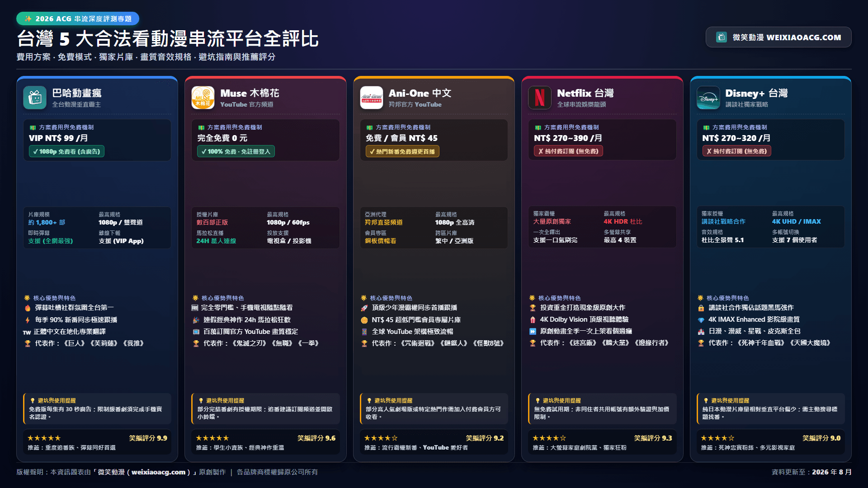
Task: Click the price 免費 / 會員 NT$ 45
Action: tap(401, 138)
